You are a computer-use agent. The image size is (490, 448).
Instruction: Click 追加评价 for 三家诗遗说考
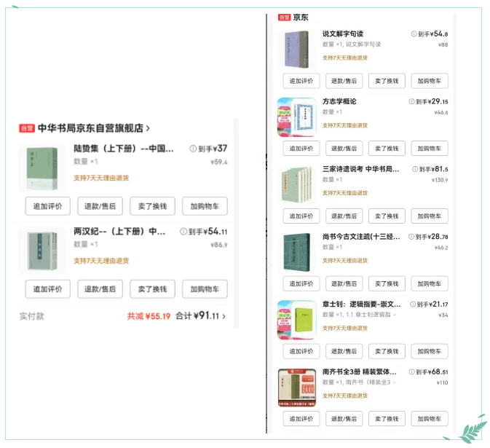tap(301, 216)
